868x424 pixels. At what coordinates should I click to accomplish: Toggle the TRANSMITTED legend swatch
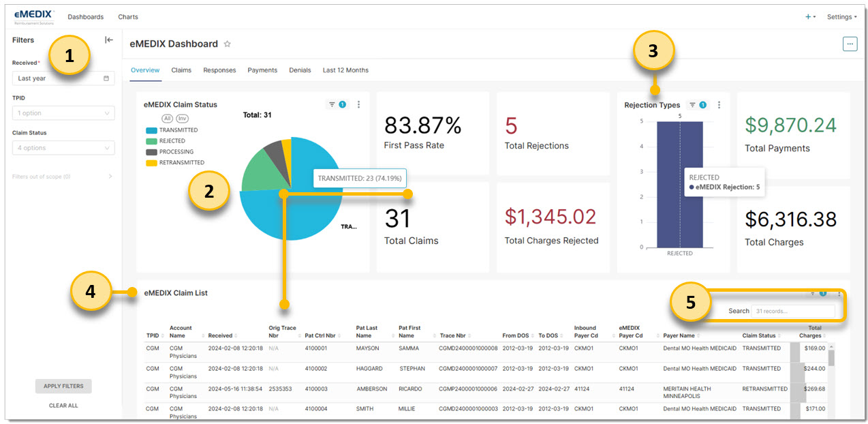pyautogui.click(x=151, y=130)
